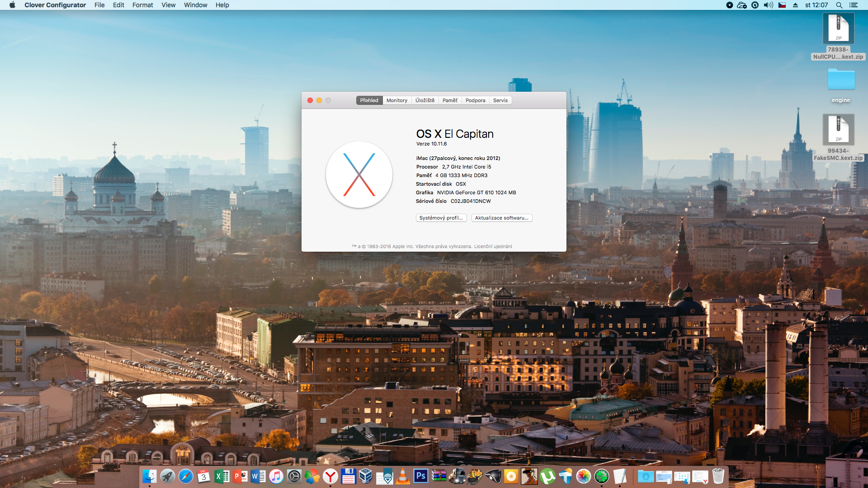
Task: Open the Format menu
Action: 142,5
